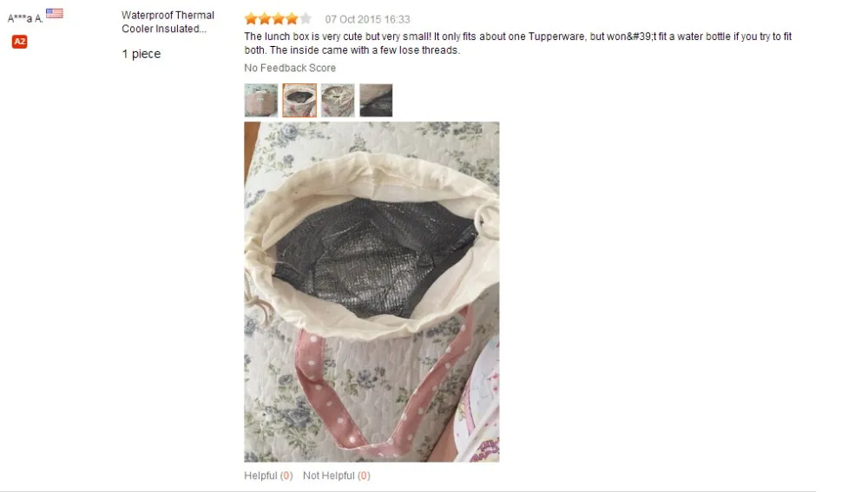This screenshot has width=868, height=492.
Task: Click the 1 piece quantity label
Action: [x=141, y=55]
